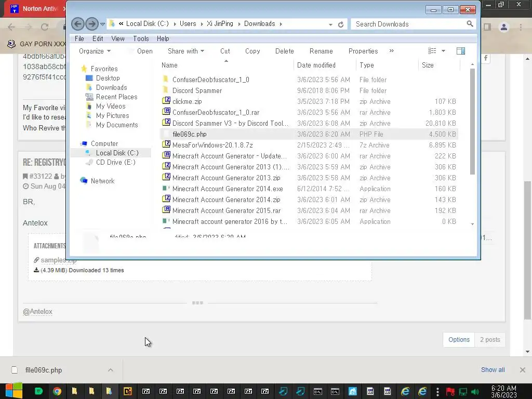Open the File menu
The width and height of the screenshot is (532, 399).
pyautogui.click(x=79, y=38)
